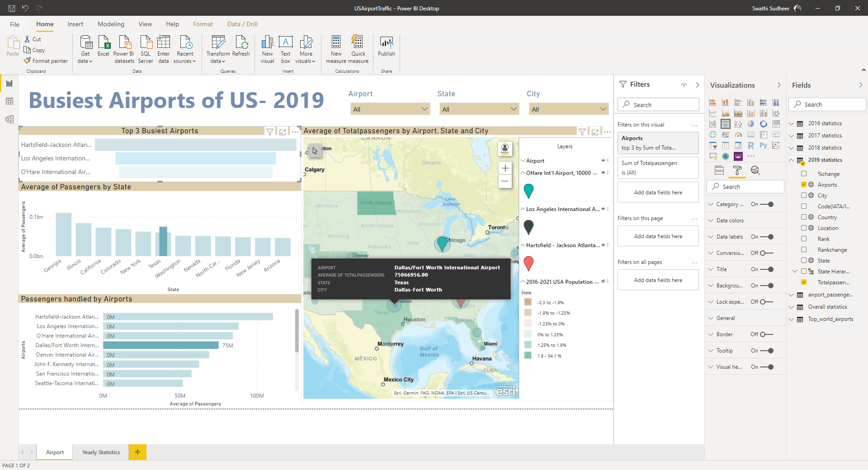Insert an R script visual
Image resolution: width=868 pixels, height=470 pixels.
click(x=751, y=146)
